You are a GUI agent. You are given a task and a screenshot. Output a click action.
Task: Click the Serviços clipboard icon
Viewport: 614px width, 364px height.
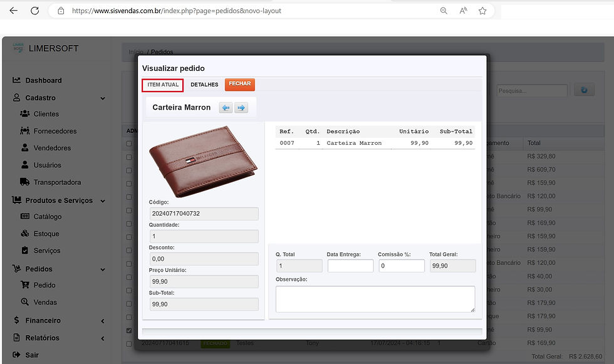click(24, 250)
